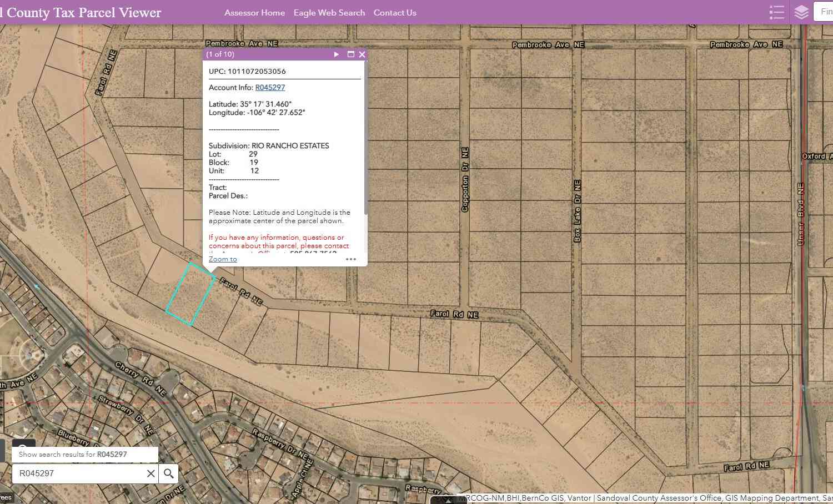The height and width of the screenshot is (504, 833).
Task: Open the Layer List icon
Action: pos(801,12)
